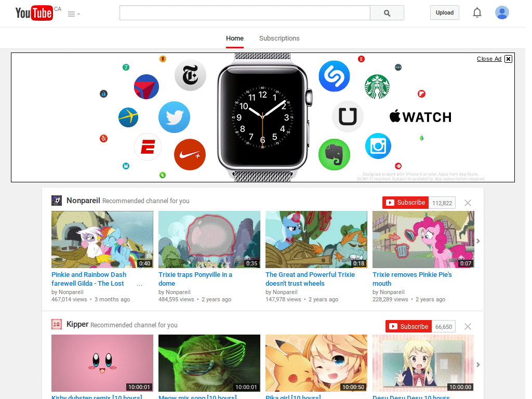Click the Upload button

(x=445, y=12)
